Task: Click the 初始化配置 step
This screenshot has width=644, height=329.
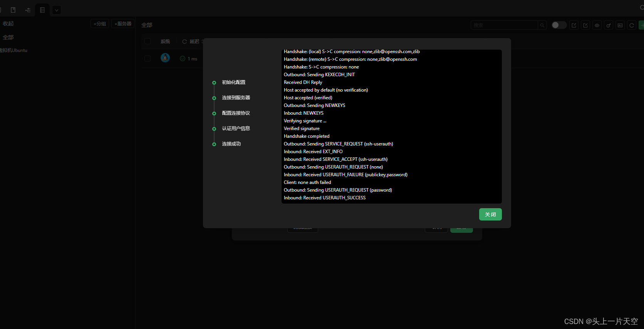Action: pyautogui.click(x=234, y=82)
